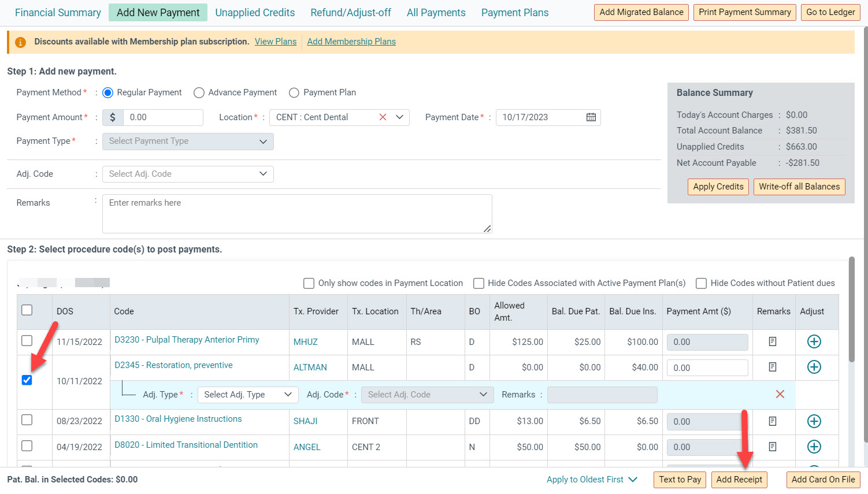
Task: Open the Select Adj. Type dropdown
Action: tap(248, 395)
